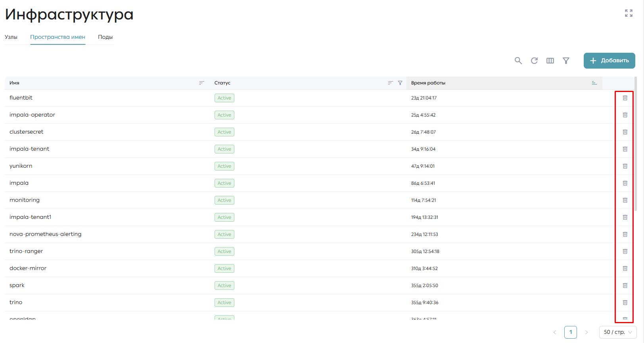Switch to the Поды tab

[105, 37]
